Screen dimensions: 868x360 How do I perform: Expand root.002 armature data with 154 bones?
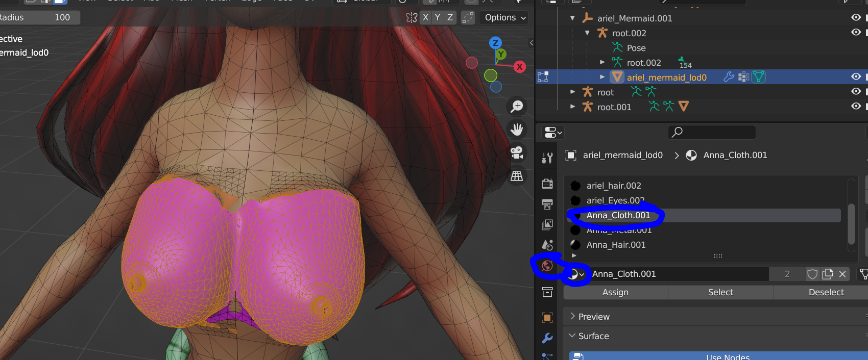pos(602,62)
